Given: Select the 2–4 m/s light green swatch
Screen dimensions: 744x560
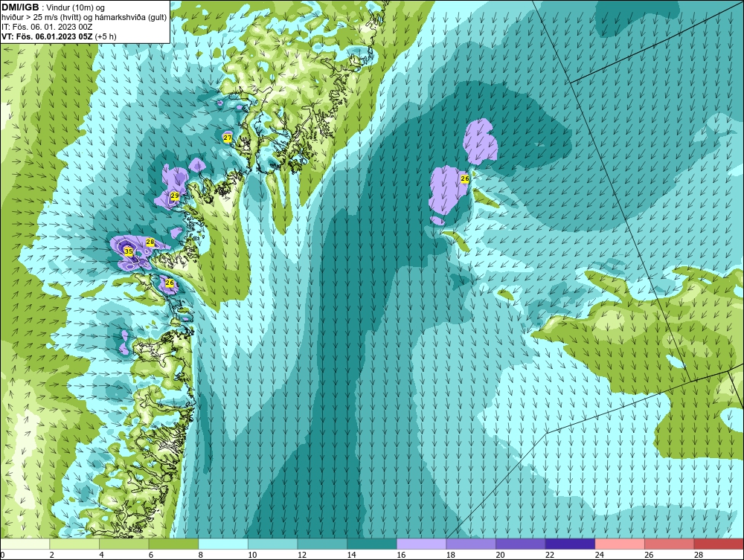Looking at the screenshot, I should (74, 544).
